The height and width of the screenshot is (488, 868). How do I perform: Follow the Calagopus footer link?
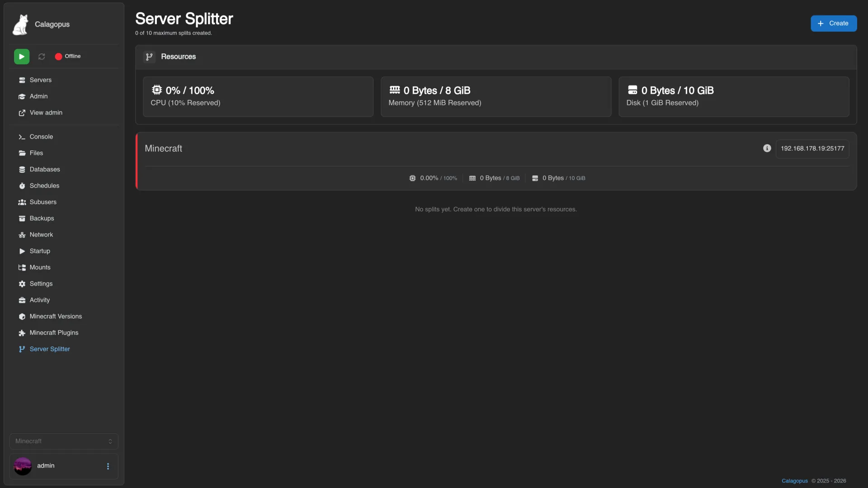(794, 481)
